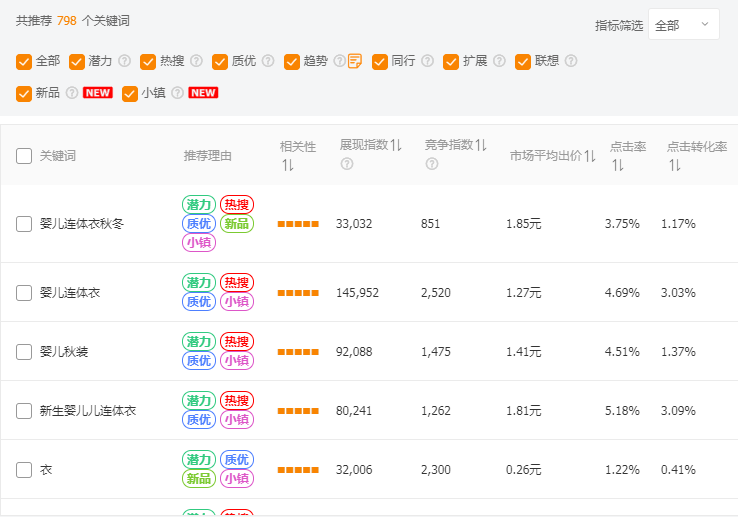Viewport: 738px width, 517px height.
Task: Open the 指标筛选 dropdown
Action: [683, 25]
